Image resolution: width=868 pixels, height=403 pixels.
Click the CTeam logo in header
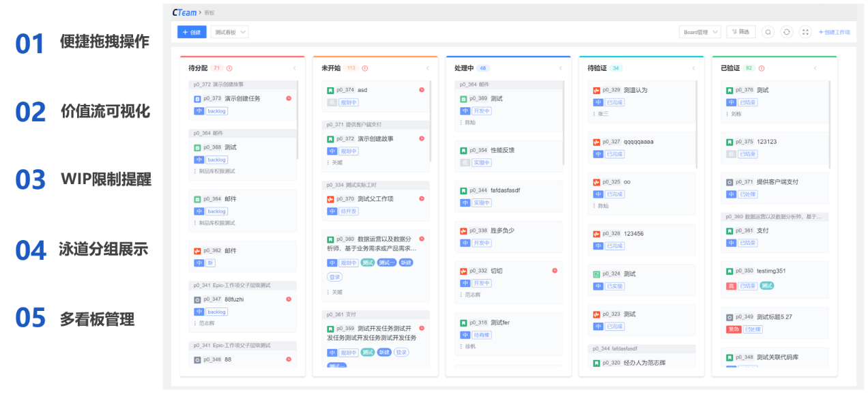pos(184,12)
